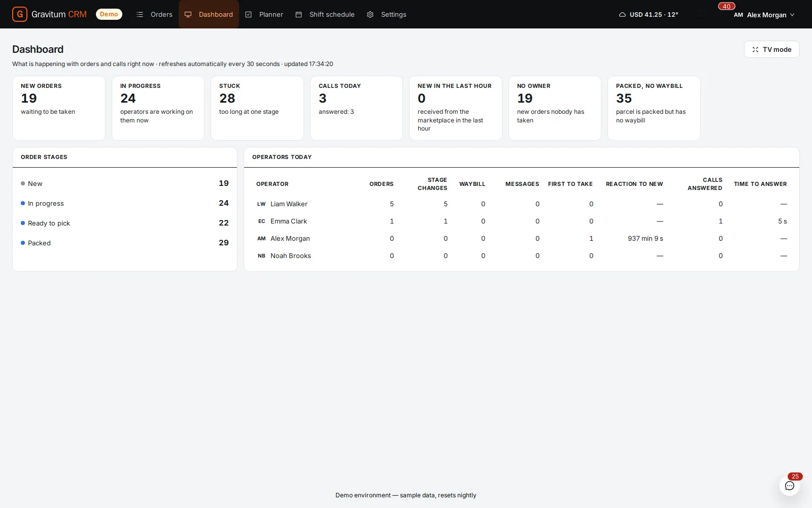This screenshot has height=508, width=812.
Task: Open the No Owner 19 card
Action: (x=555, y=108)
